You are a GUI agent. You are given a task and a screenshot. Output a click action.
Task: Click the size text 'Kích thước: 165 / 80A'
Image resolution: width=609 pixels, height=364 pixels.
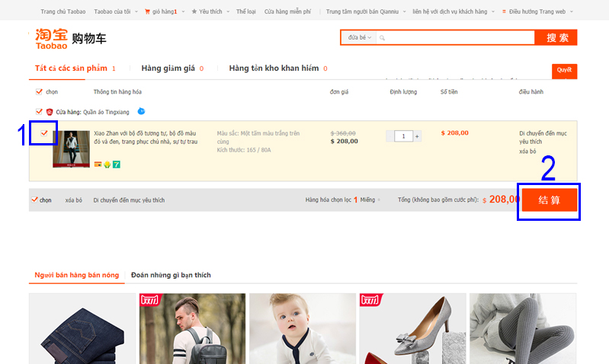[244, 150]
